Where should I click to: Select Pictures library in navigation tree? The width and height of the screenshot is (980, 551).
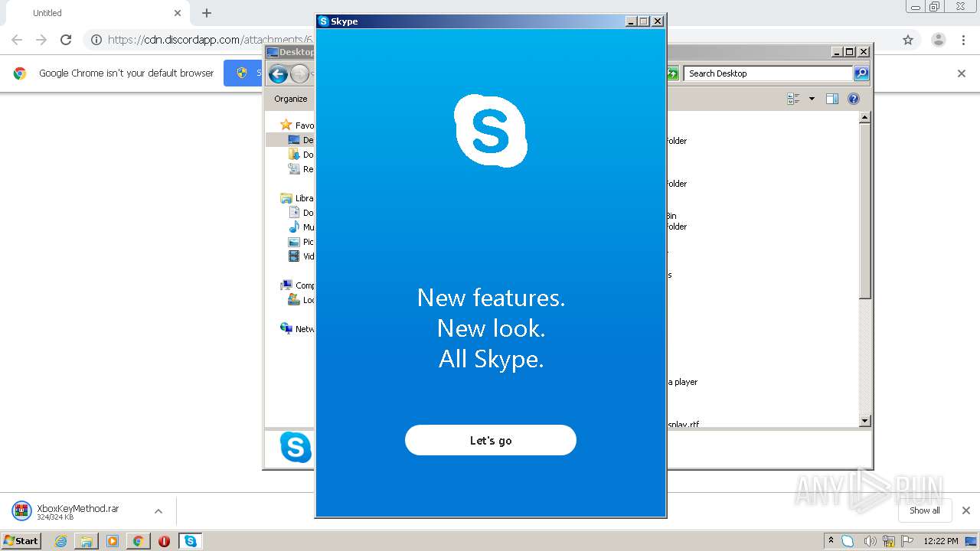coord(301,242)
